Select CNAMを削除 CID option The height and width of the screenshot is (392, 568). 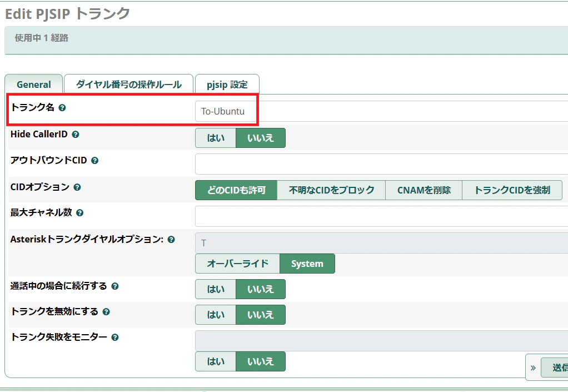pyautogui.click(x=424, y=190)
